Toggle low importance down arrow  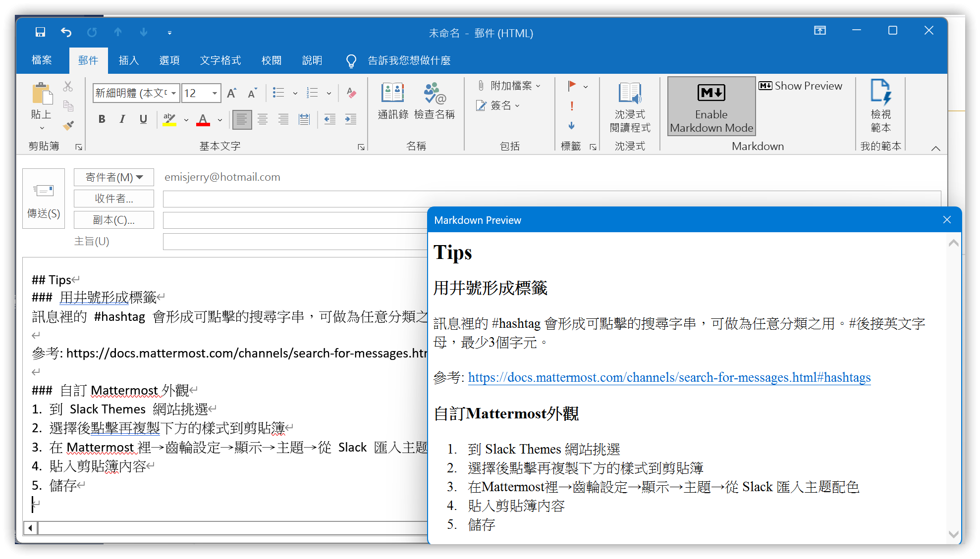click(x=572, y=126)
